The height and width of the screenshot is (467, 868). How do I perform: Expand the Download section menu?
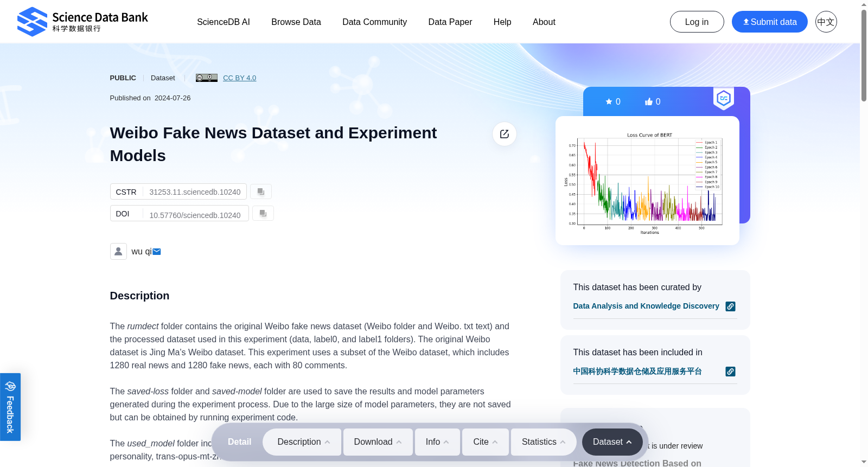[378, 442]
